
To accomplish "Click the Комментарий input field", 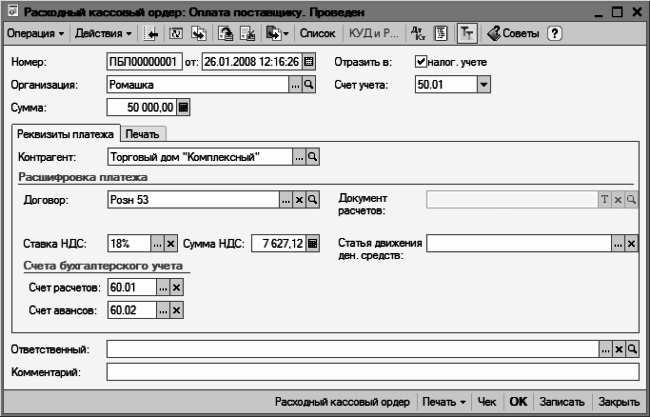I will (373, 372).
